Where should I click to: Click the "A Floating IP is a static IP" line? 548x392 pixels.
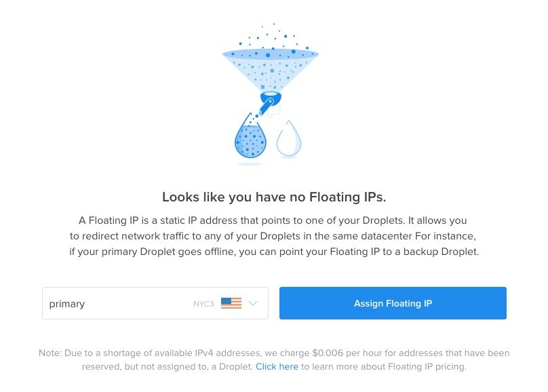pyautogui.click(x=273, y=220)
